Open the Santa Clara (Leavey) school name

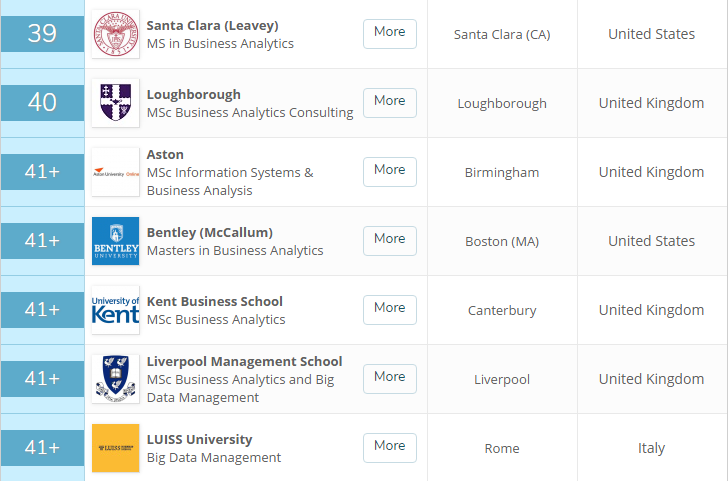[212, 25]
